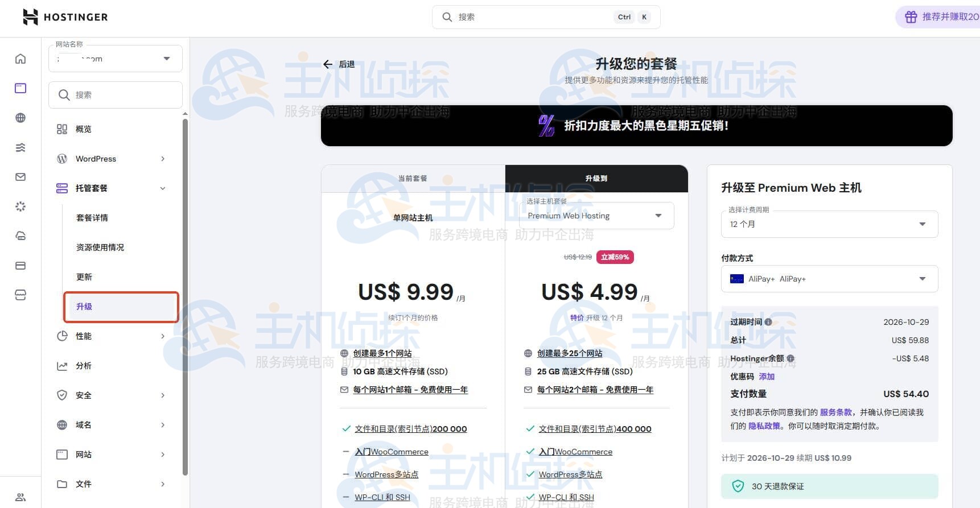Open the email envelope icon in left rail
Viewport: 980px width, 508px height.
click(20, 177)
